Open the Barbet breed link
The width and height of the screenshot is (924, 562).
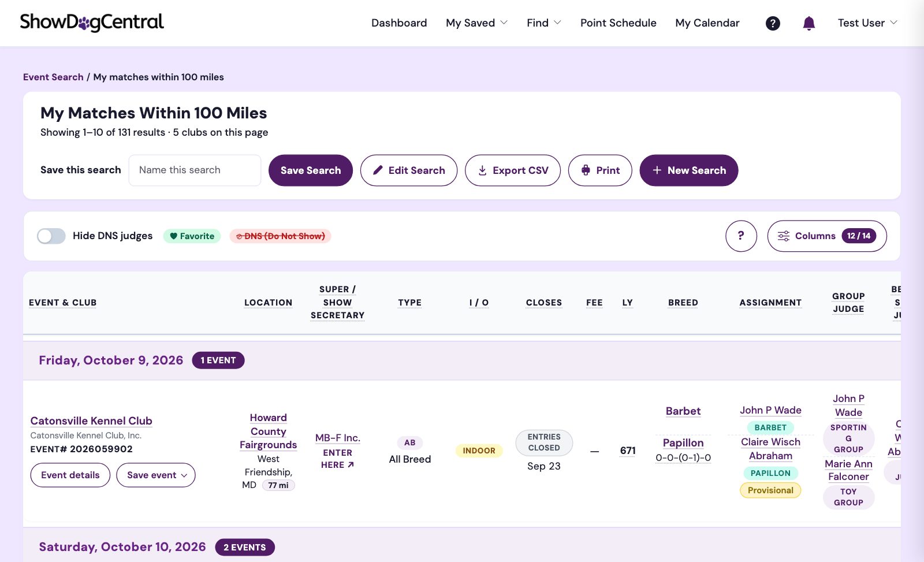pyautogui.click(x=683, y=411)
